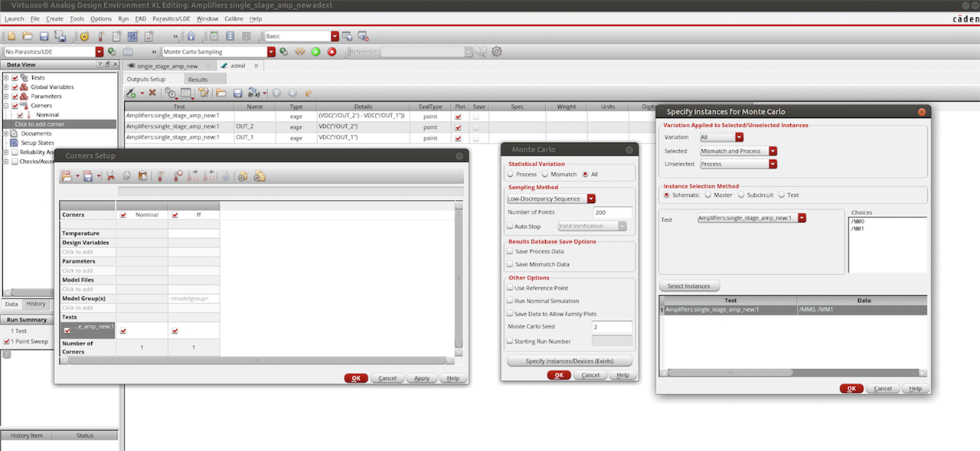Click the copy icon in Corners Setup toolbar
980x451 pixels.
(126, 176)
